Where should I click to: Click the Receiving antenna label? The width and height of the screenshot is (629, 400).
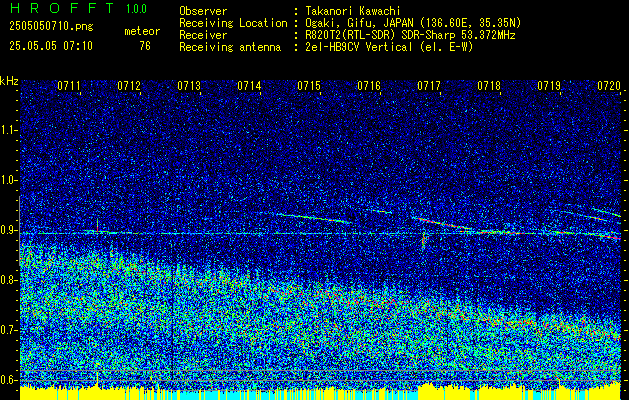pyautogui.click(x=230, y=47)
